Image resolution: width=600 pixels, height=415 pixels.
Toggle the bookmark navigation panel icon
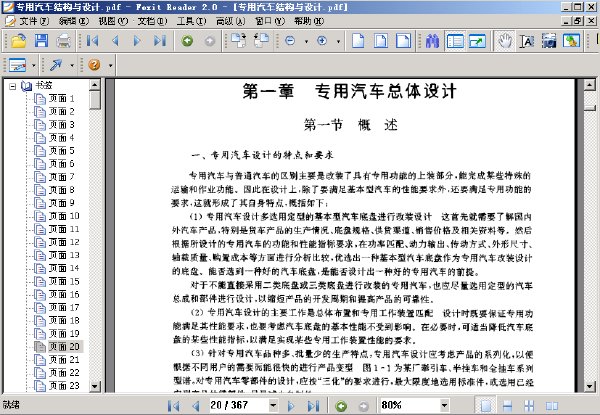pos(455,41)
